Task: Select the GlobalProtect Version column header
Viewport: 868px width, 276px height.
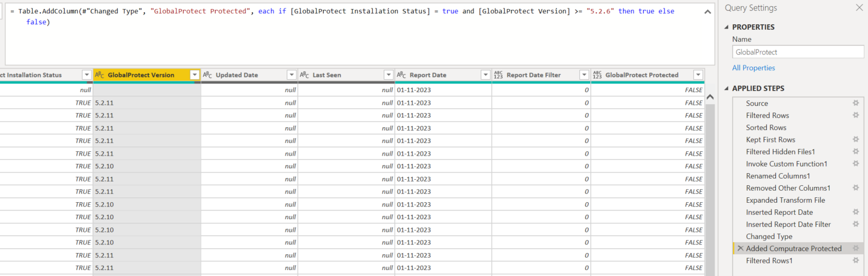Action: (147, 75)
